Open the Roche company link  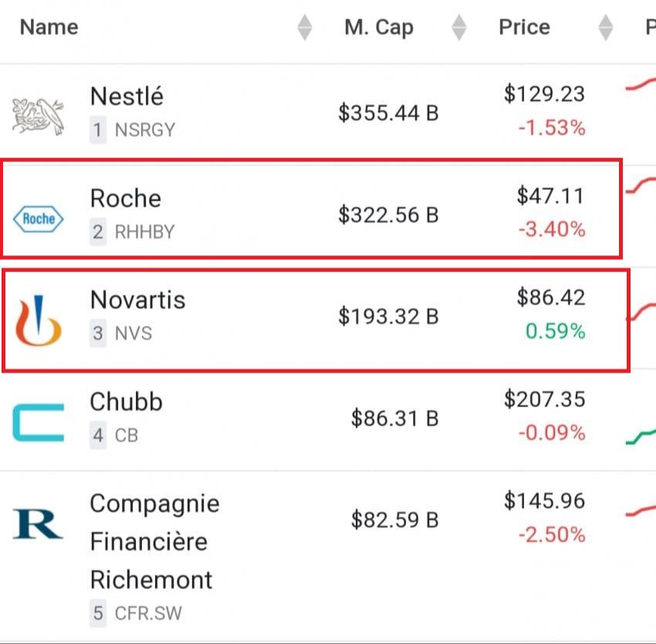(126, 198)
